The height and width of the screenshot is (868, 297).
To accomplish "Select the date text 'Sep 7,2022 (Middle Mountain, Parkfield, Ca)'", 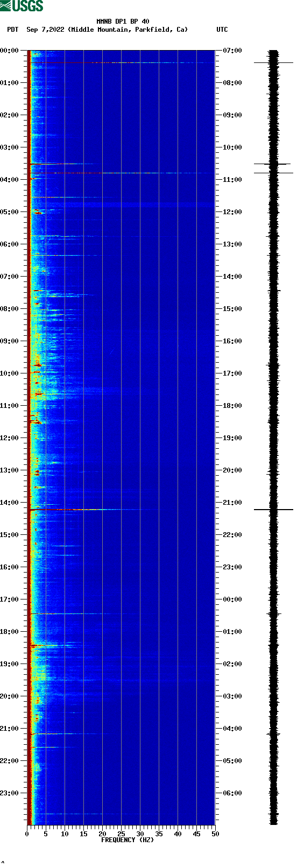I will [107, 30].
